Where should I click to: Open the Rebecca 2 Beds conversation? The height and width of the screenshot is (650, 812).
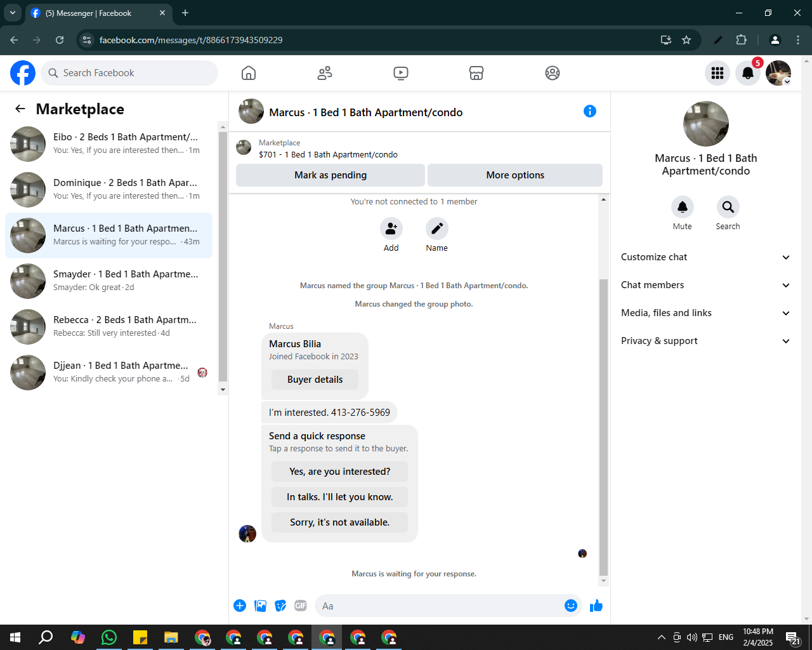108,327
